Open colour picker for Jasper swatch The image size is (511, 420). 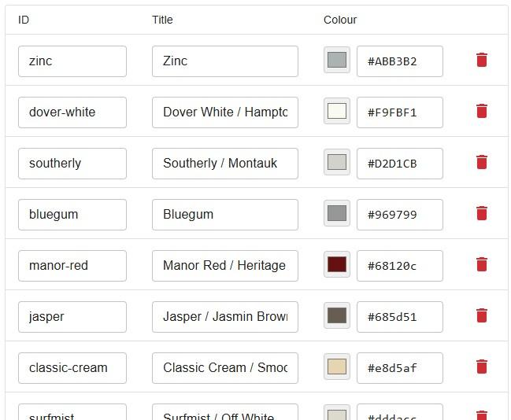tap(337, 315)
